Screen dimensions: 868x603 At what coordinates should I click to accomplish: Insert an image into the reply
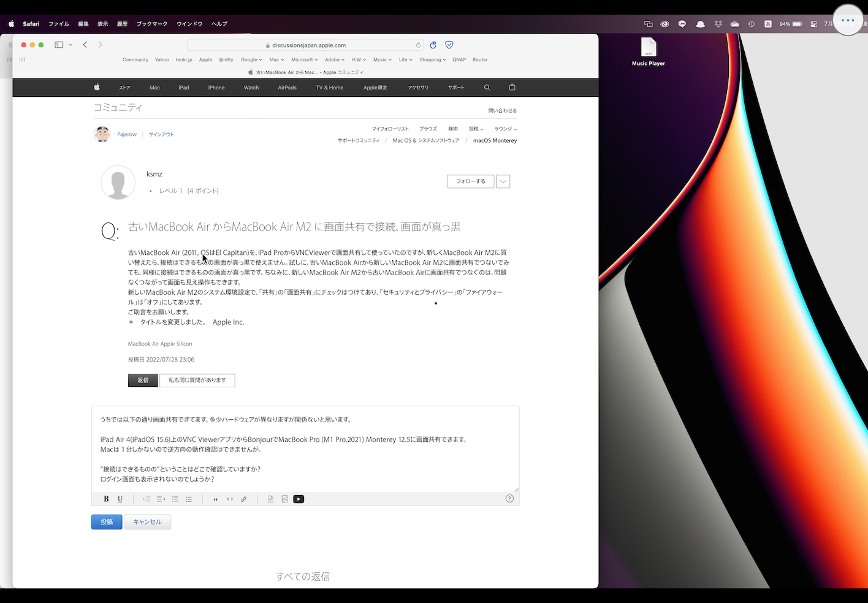tap(284, 499)
